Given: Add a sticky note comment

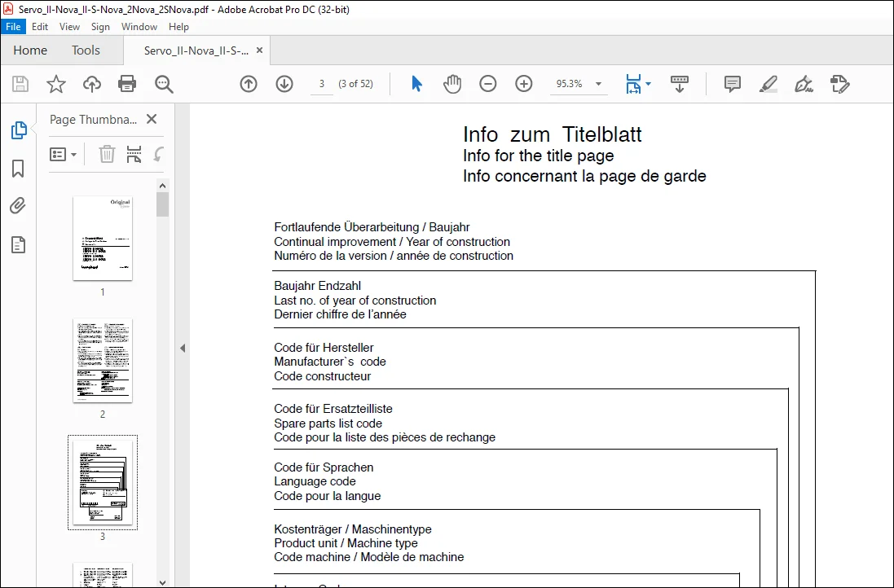Looking at the screenshot, I should tap(732, 84).
